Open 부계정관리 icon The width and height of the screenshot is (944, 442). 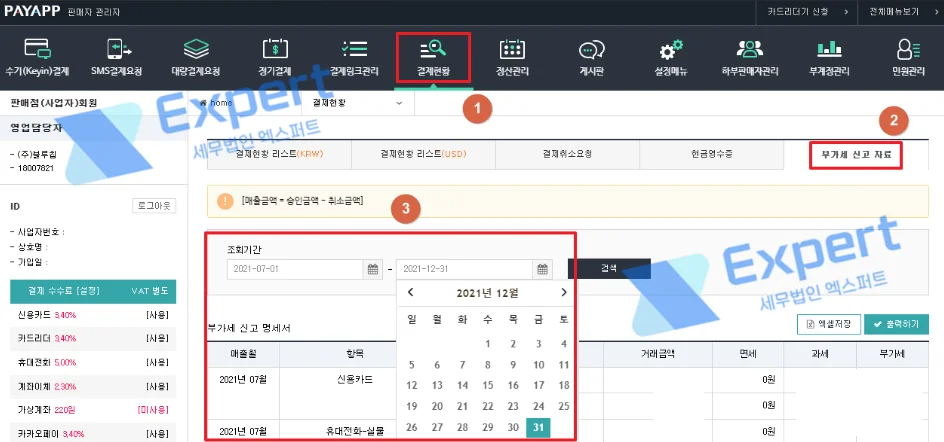829,49
